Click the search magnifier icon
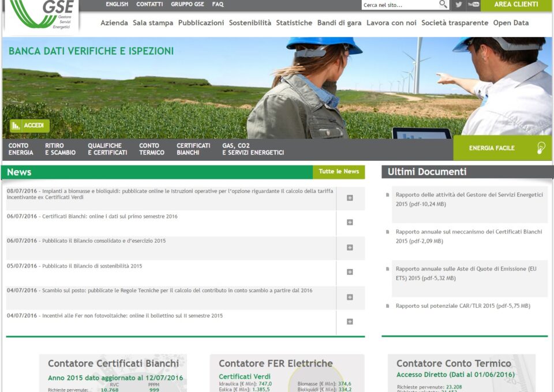Viewport: 554px width, 392px height. (x=443, y=4)
